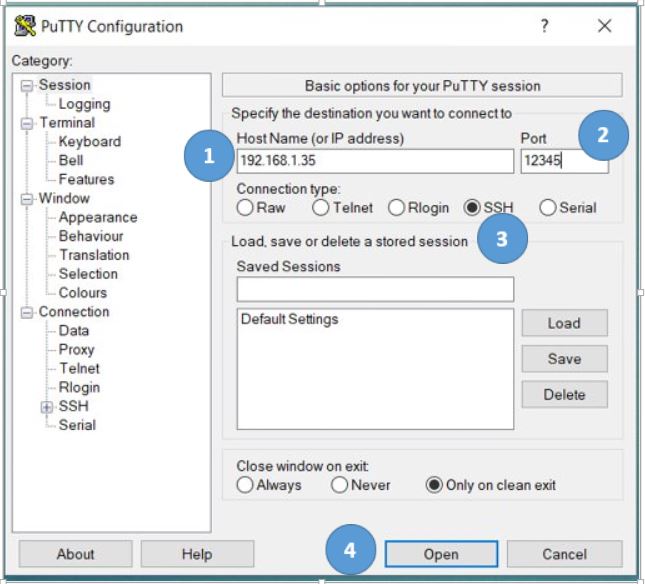The height and width of the screenshot is (584, 645).
Task: Open the Connection category
Action: [x=74, y=312]
